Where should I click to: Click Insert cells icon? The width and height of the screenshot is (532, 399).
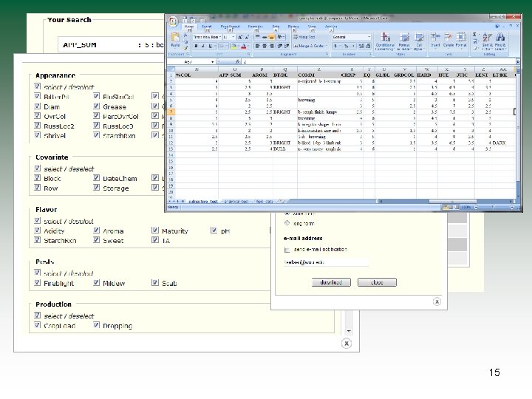tap(435, 39)
